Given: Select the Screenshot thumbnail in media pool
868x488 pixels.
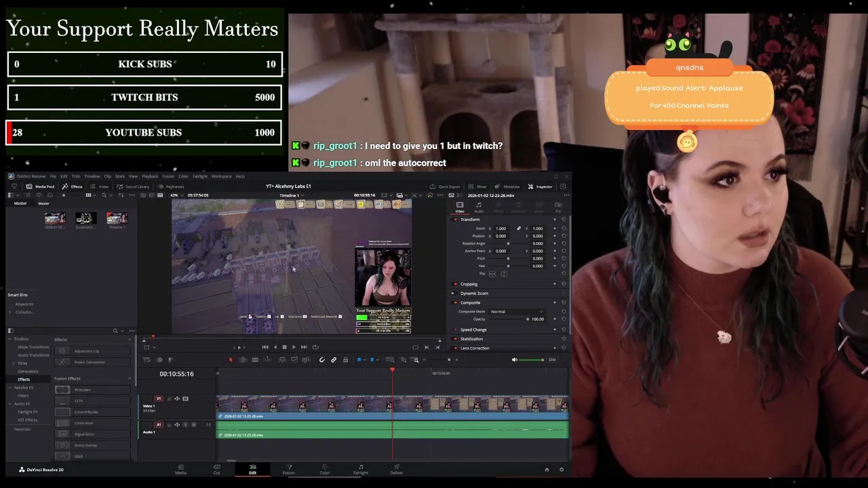Looking at the screenshot, I should pos(85,220).
